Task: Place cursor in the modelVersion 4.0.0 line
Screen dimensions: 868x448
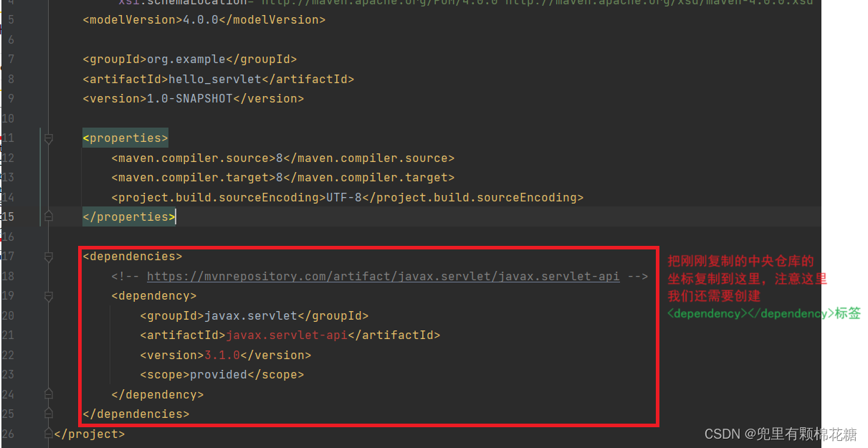Action: (x=204, y=20)
